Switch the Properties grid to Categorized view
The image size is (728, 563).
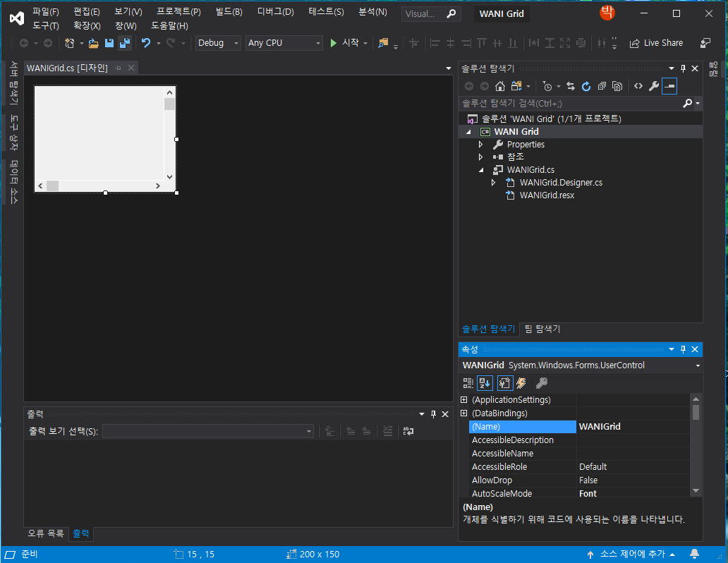point(468,383)
